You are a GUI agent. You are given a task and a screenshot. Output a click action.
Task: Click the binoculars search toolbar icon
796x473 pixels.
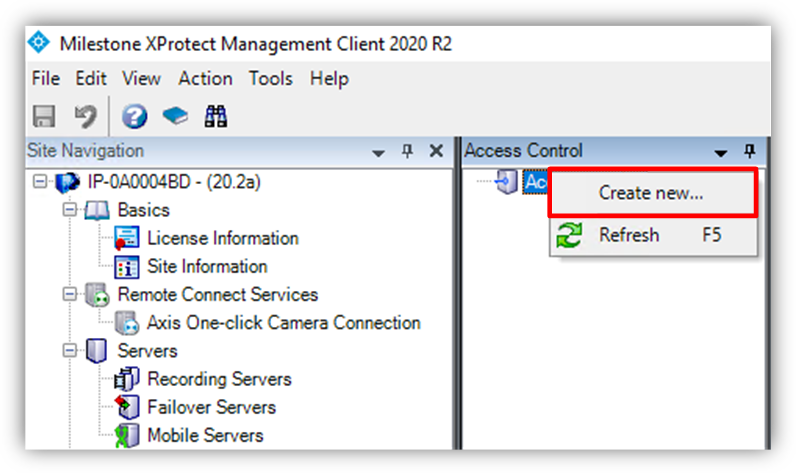click(x=216, y=116)
